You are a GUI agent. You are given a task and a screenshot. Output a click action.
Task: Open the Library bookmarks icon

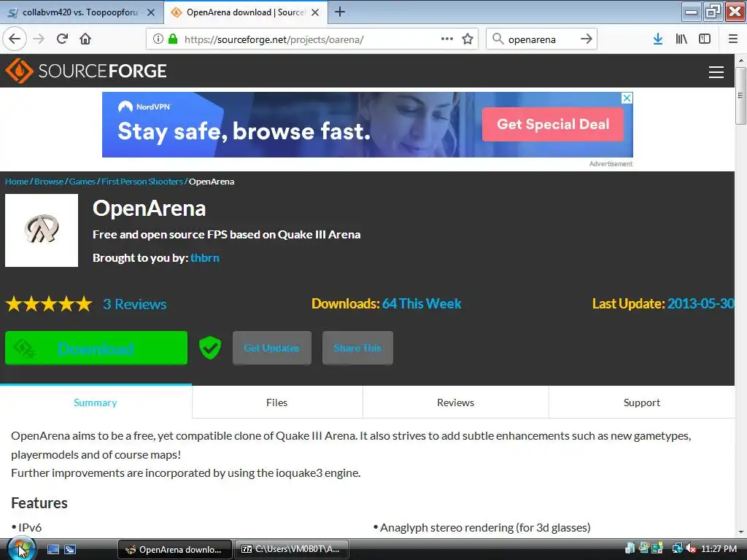[x=681, y=39]
